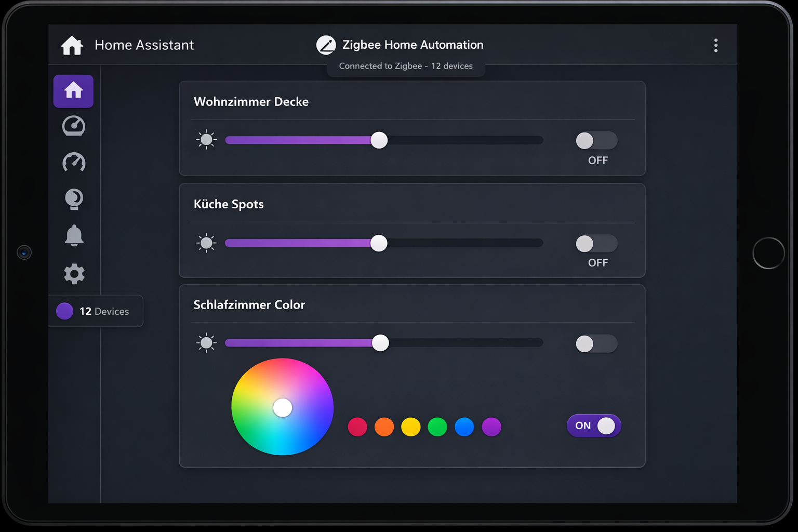Select the Home dashboard icon in sidebar

pyautogui.click(x=73, y=91)
